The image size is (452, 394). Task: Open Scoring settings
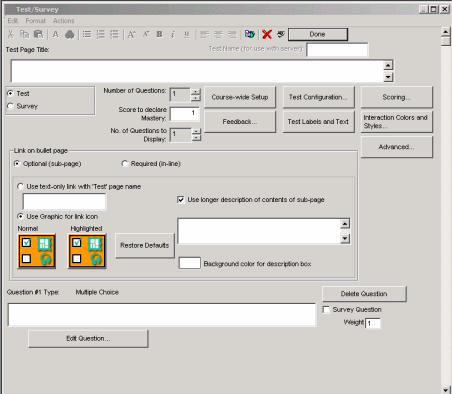(397, 97)
